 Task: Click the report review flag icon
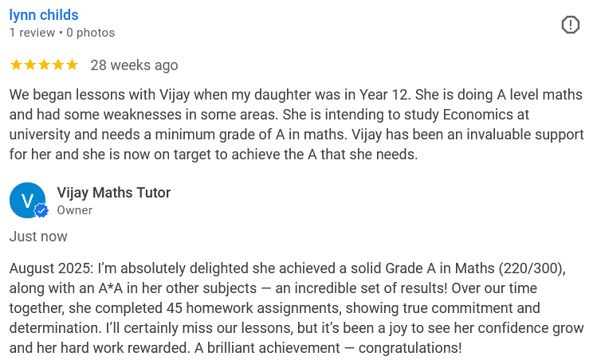(x=571, y=25)
